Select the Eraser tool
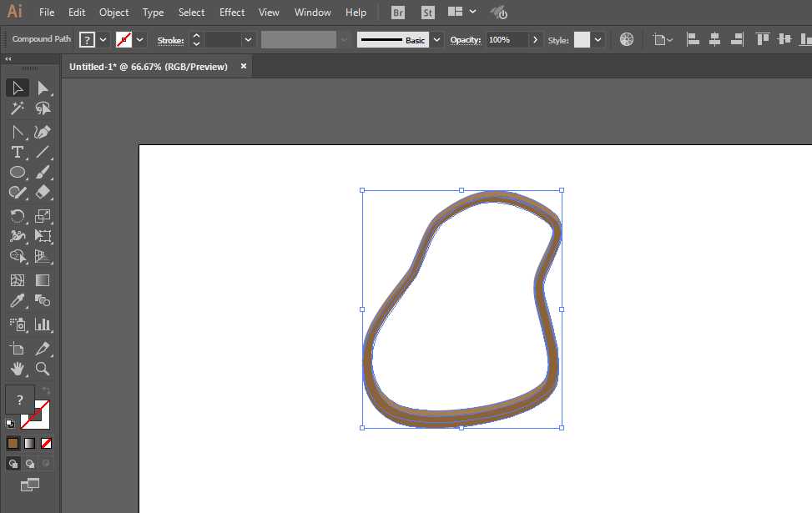This screenshot has width=812, height=513. (43, 193)
